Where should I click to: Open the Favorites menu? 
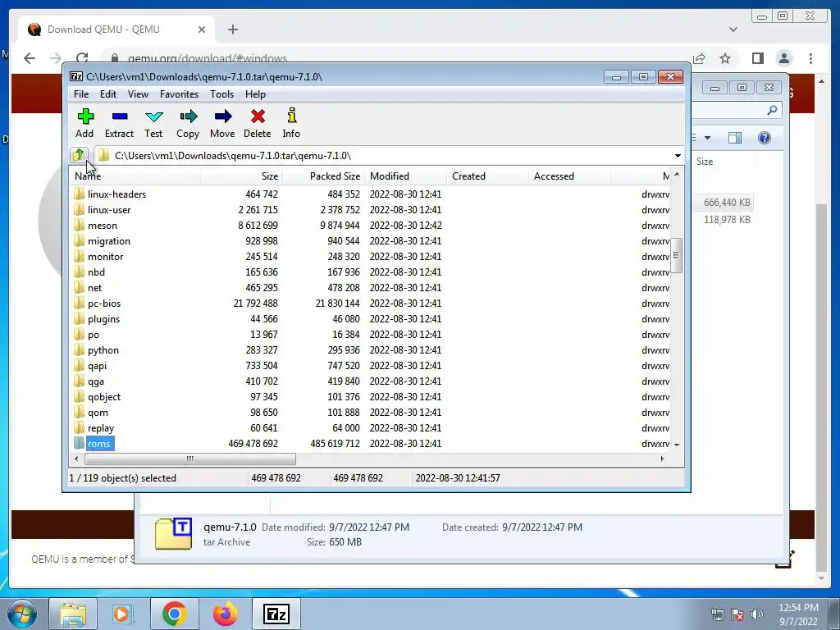coord(179,94)
